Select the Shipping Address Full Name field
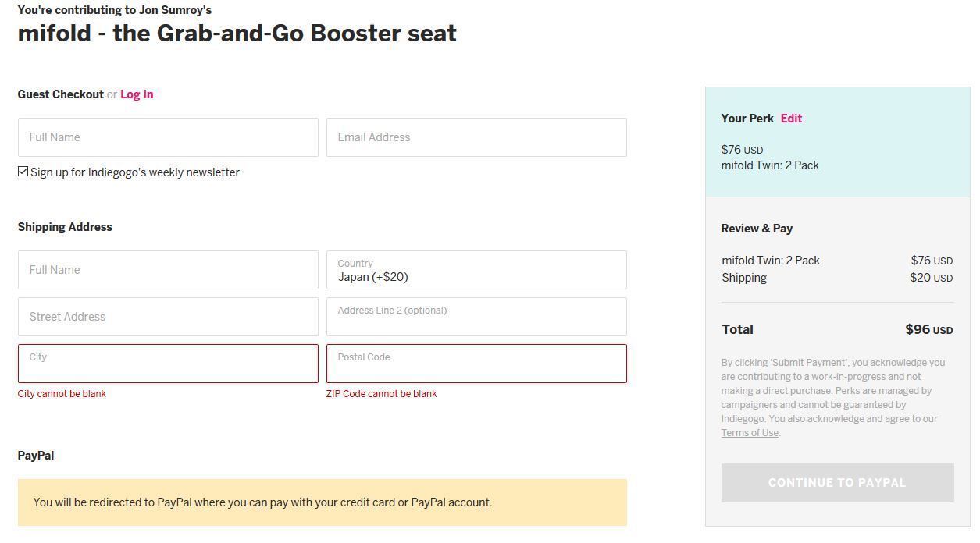This screenshot has width=980, height=543. pos(168,270)
